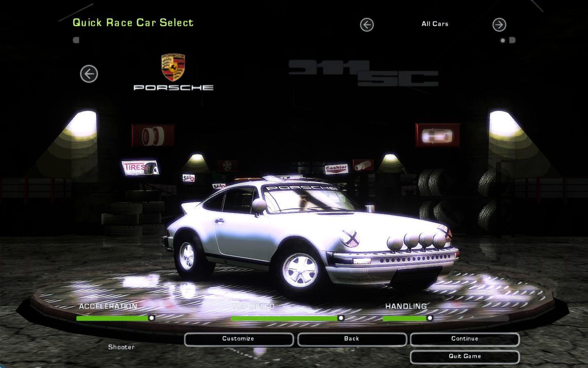Go to next car category arrow

point(499,25)
